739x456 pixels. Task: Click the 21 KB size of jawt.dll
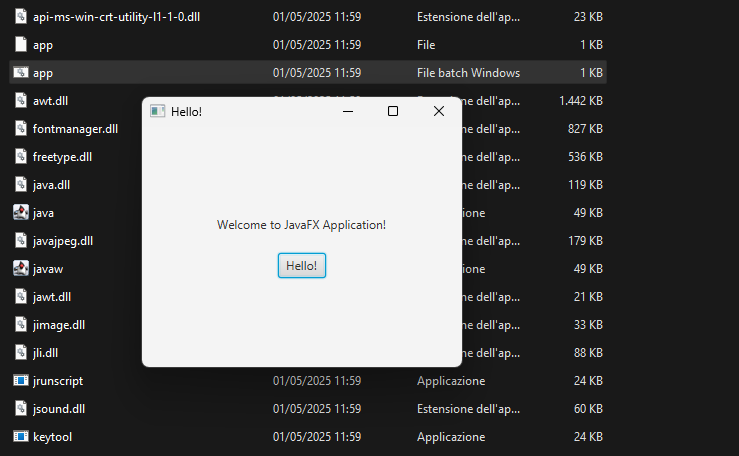point(588,297)
